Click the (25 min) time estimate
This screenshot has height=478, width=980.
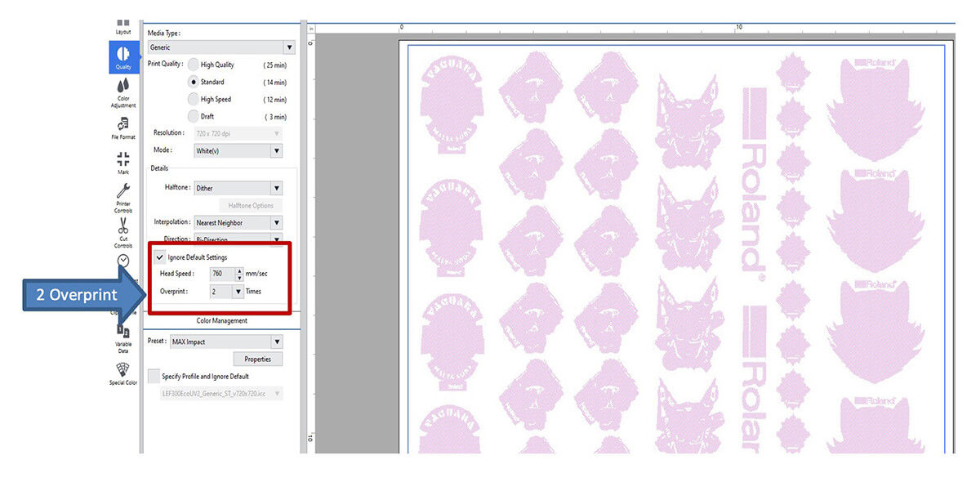[x=274, y=65]
